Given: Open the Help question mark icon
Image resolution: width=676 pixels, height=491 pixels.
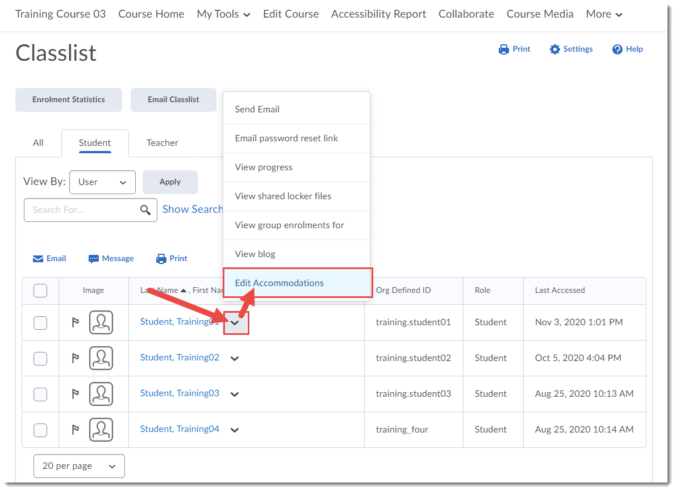Looking at the screenshot, I should coord(617,49).
